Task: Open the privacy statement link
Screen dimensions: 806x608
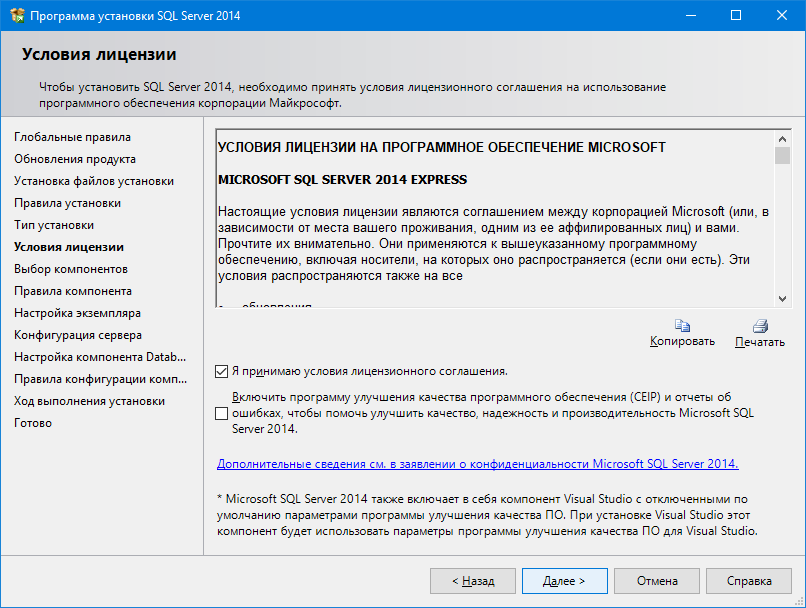Action: tap(477, 464)
